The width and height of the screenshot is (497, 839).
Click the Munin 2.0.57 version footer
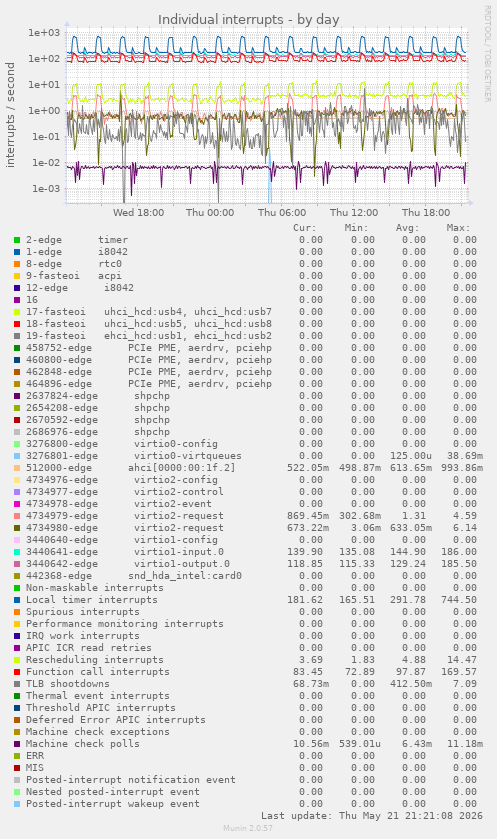[248, 828]
